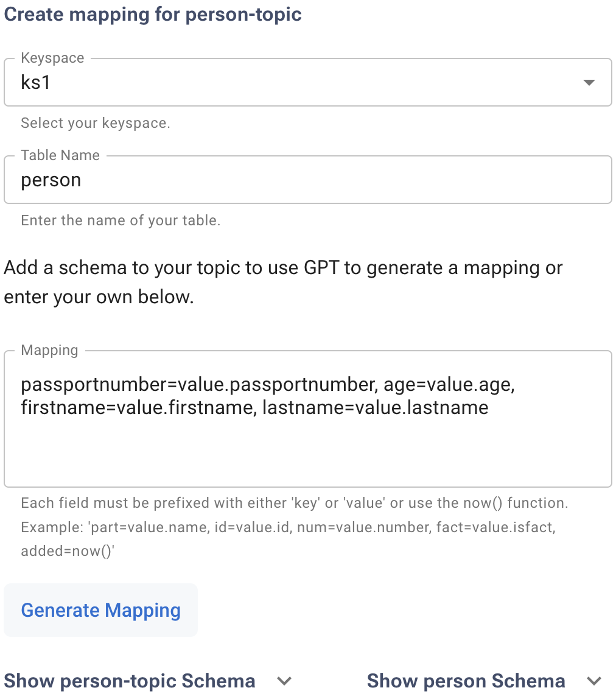Image resolution: width=616 pixels, height=699 pixels.
Task: Click the heading Create mapping for person-topic
Action: [x=153, y=14]
